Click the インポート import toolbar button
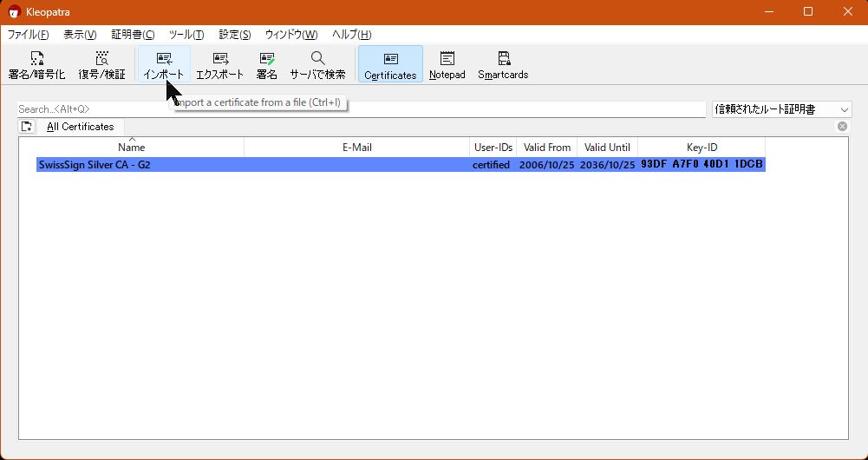The height and width of the screenshot is (460, 868). point(164,64)
